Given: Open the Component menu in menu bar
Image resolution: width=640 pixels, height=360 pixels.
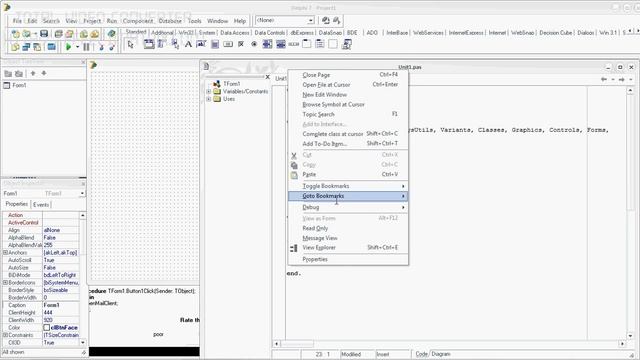Looking at the screenshot, I should 138,21.
